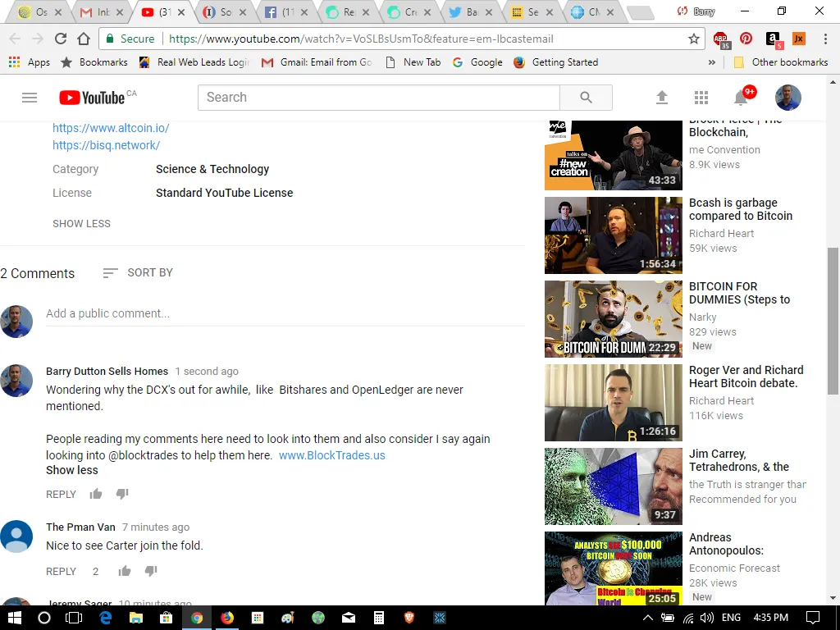Open the bisq.network link
The height and width of the screenshot is (630, 840).
pyautogui.click(x=106, y=145)
